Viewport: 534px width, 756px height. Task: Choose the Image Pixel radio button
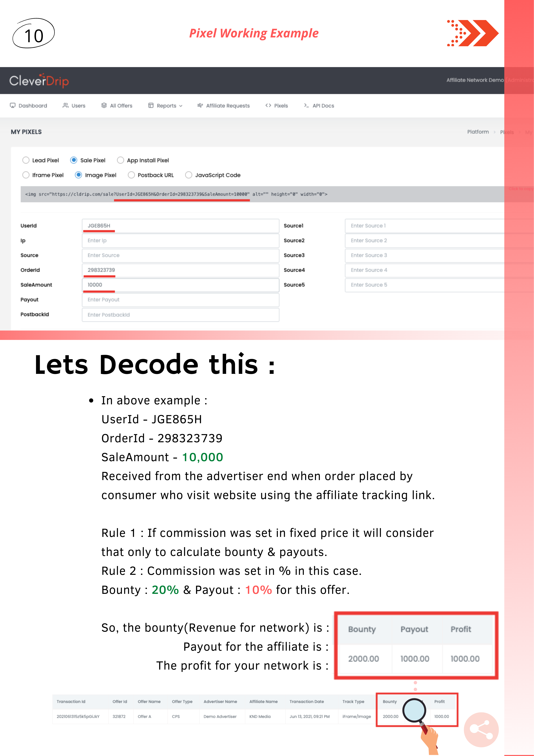coord(78,175)
